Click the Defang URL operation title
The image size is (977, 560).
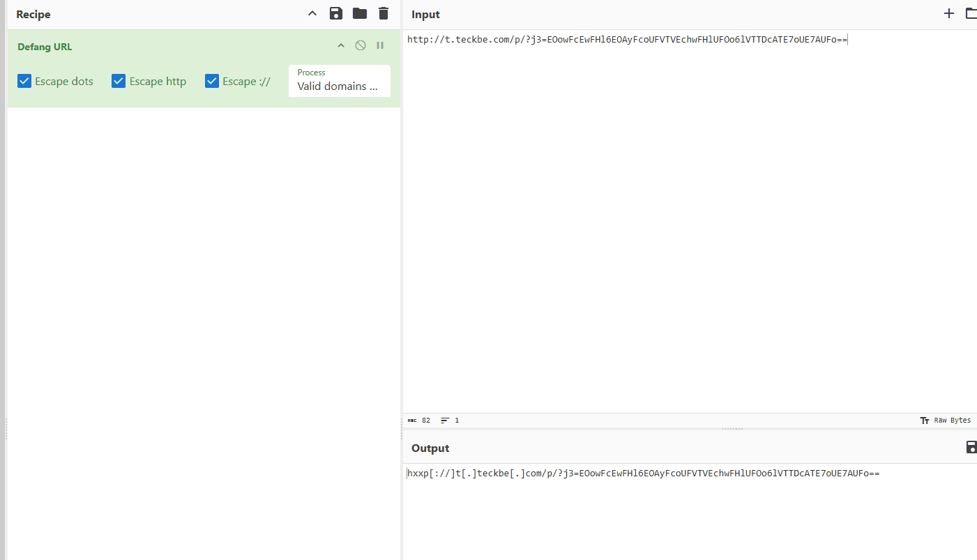click(45, 47)
